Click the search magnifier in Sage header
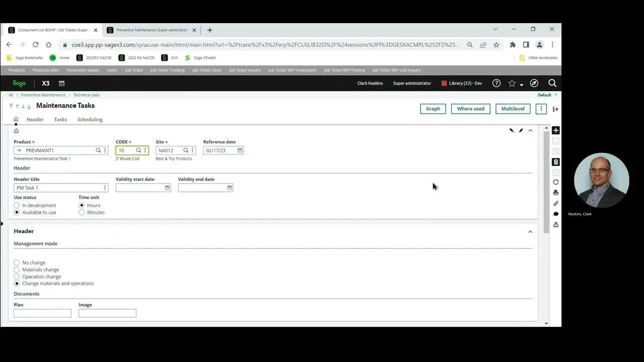This screenshot has width=644, height=362. coord(552,83)
